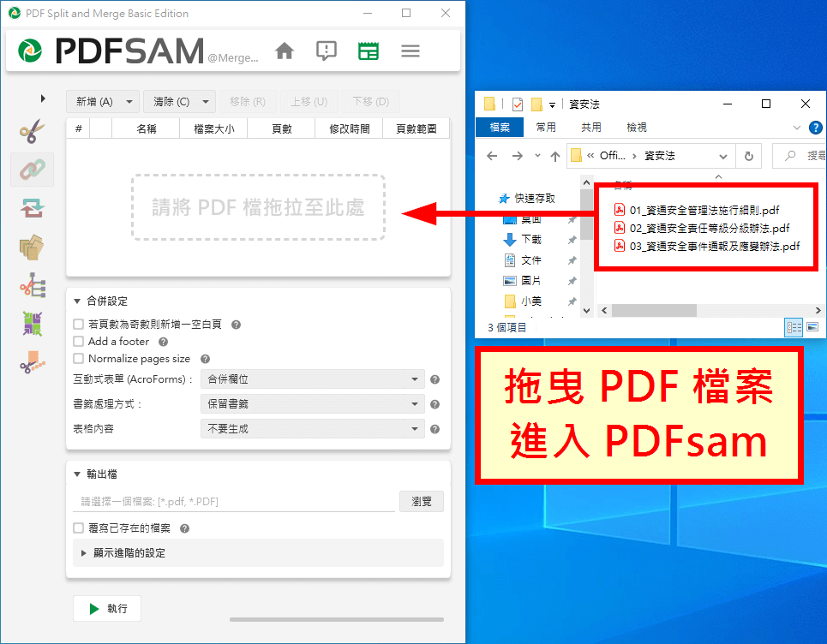Screen dimensions: 827x644
Task: Select the Split by bookmarks tool
Action: [33, 285]
